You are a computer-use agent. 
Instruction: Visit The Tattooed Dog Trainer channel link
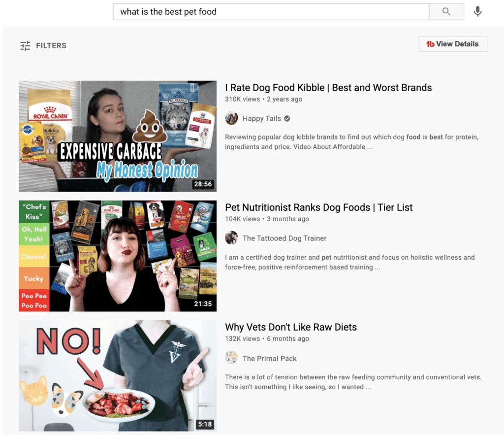point(284,238)
